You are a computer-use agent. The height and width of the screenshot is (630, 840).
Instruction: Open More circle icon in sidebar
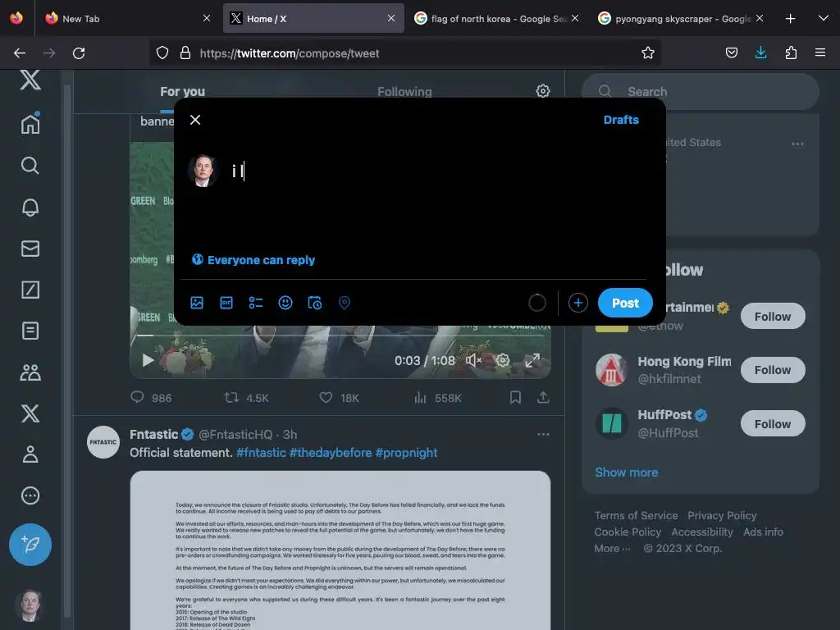(x=30, y=495)
